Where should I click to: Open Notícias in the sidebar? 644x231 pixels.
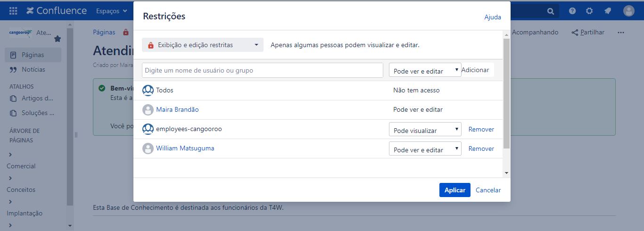tap(33, 69)
